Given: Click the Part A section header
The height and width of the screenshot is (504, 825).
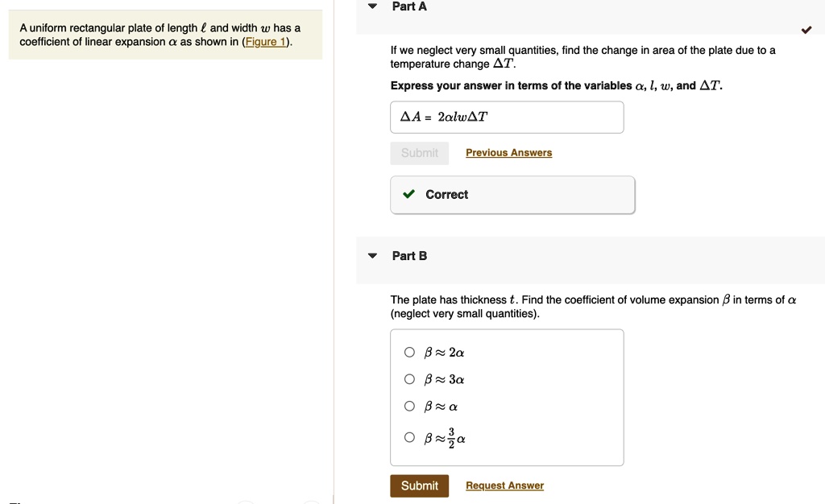Looking at the screenshot, I should pyautogui.click(x=409, y=6).
